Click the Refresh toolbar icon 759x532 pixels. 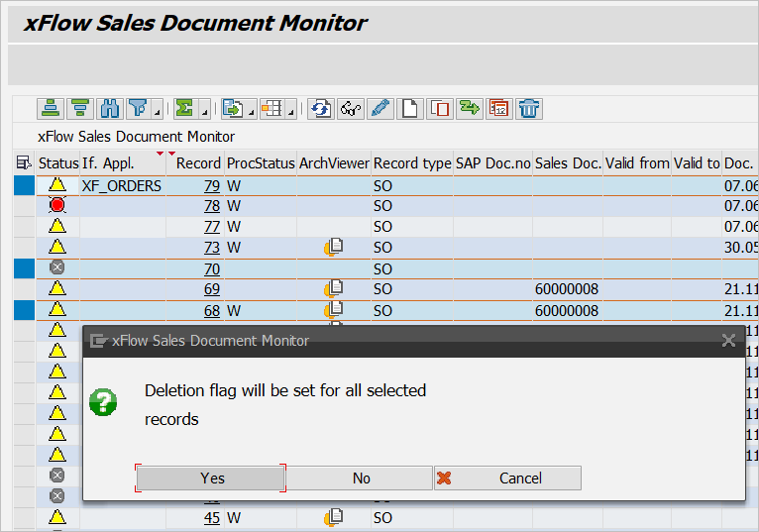tap(320, 109)
